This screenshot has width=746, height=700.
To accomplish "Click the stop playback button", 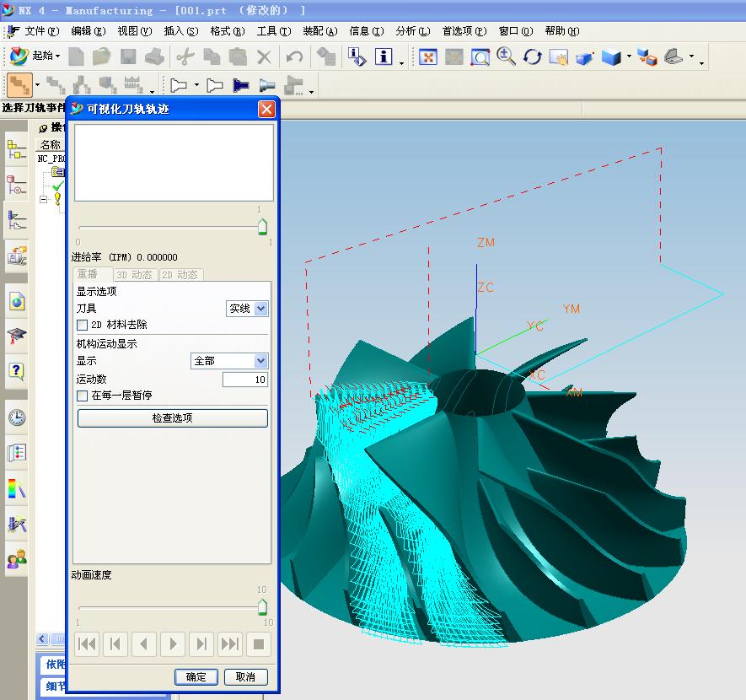I will [259, 644].
